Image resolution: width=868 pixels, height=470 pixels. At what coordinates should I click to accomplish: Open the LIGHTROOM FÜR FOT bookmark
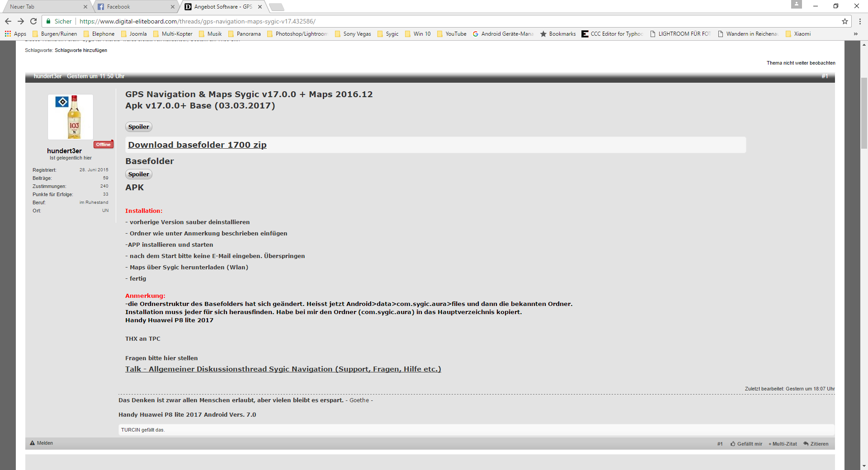680,34
